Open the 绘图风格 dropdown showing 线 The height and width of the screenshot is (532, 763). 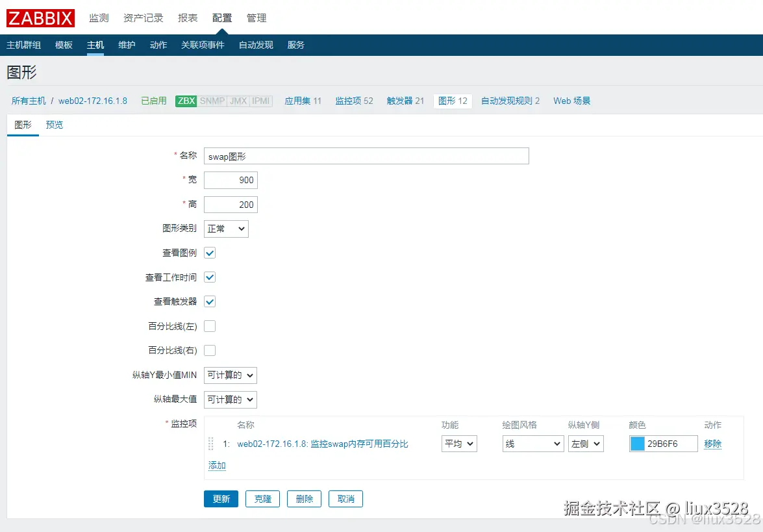point(532,444)
